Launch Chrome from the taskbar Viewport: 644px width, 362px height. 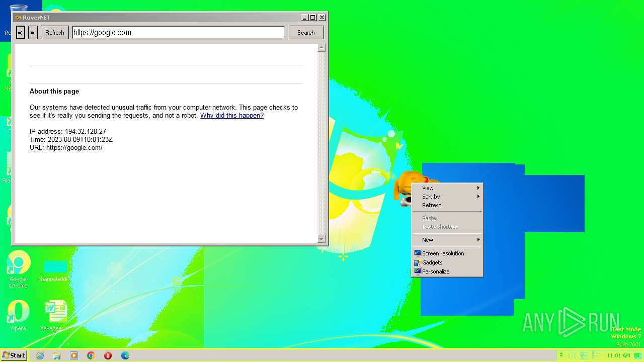pos(91,355)
